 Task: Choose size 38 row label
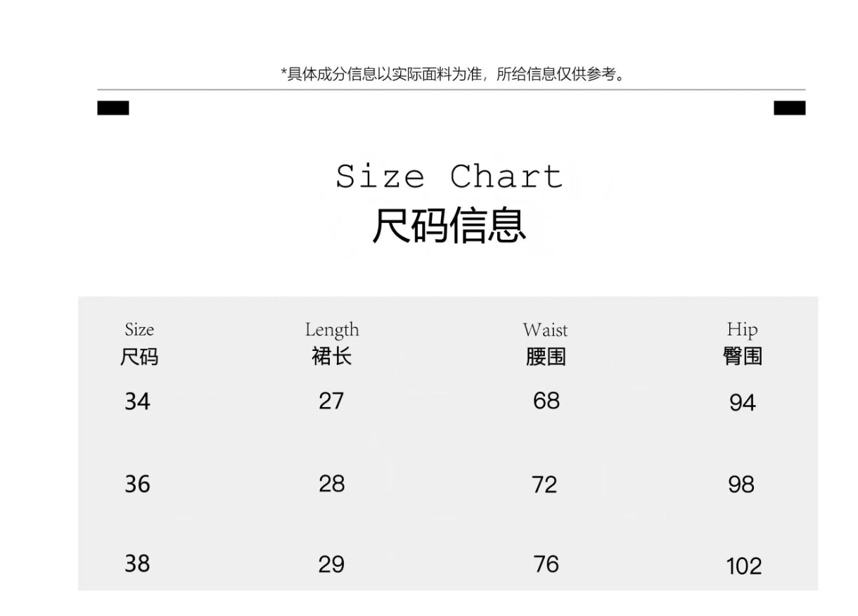[x=138, y=564]
